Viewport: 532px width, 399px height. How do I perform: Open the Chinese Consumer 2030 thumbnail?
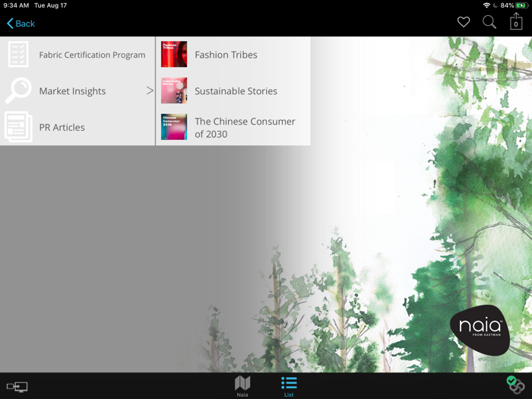click(174, 127)
